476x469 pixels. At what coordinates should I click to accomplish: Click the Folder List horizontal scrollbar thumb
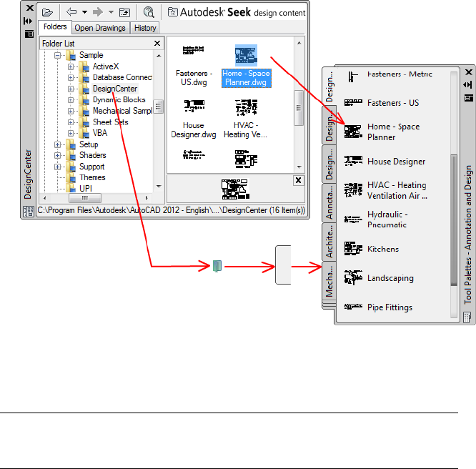85,198
